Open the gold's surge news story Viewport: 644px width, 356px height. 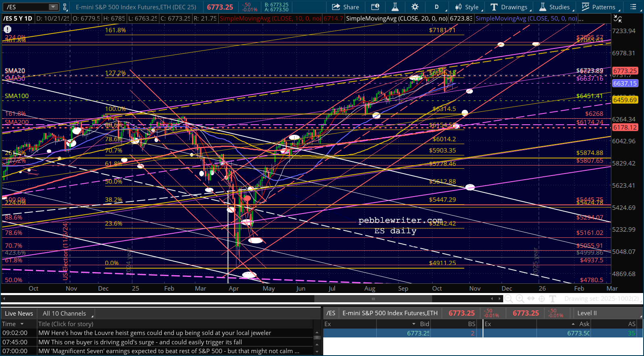tap(140, 342)
